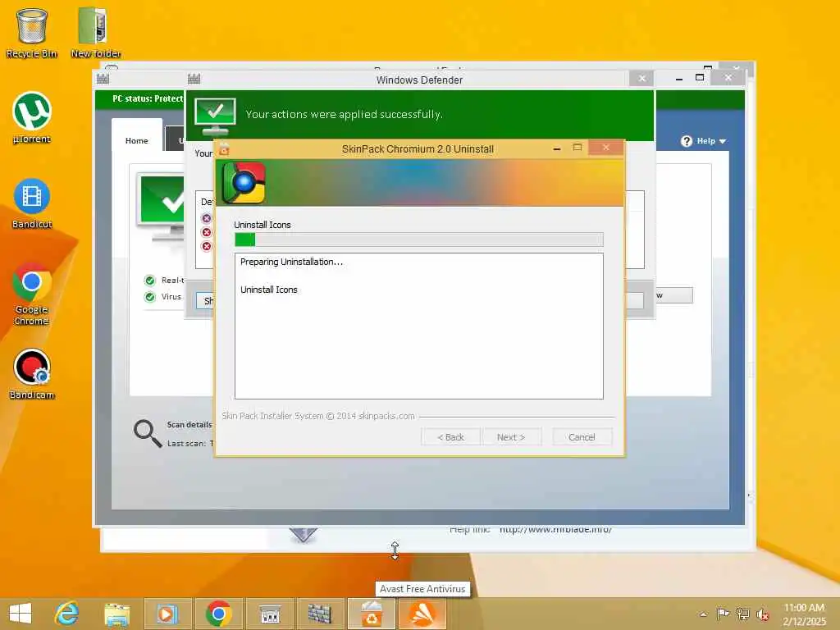The width and height of the screenshot is (840, 630).
Task: Click Cancel in SkinPack uninstaller
Action: [582, 437]
